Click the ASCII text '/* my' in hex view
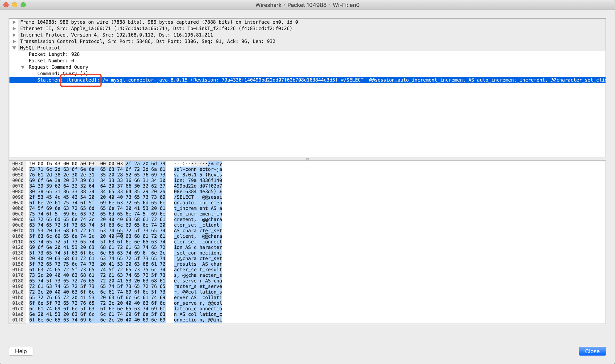 [x=215, y=164]
